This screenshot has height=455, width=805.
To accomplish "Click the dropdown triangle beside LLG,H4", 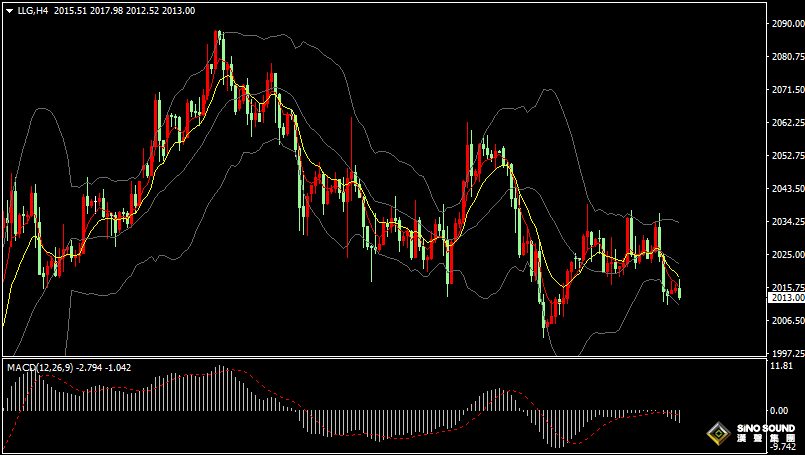I will [x=9, y=10].
